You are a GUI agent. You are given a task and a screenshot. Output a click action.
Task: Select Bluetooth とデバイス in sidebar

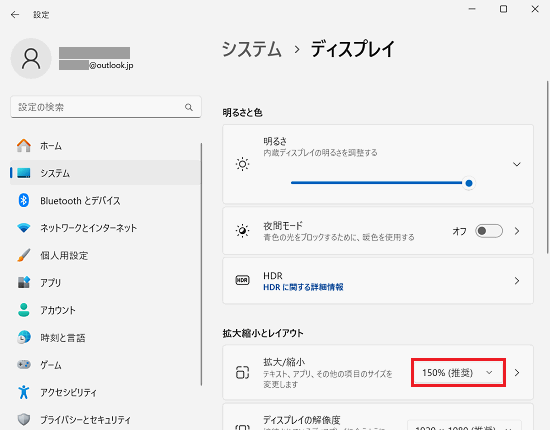(x=105, y=201)
